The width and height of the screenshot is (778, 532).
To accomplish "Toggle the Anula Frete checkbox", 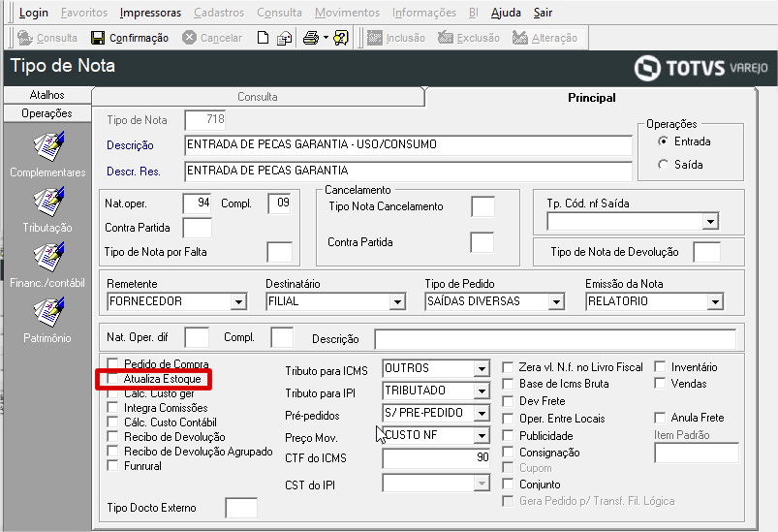I will pyautogui.click(x=660, y=418).
